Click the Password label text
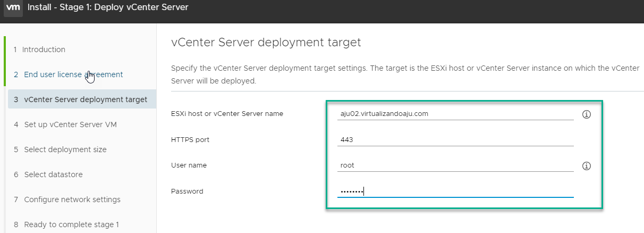The image size is (644, 233). click(187, 192)
